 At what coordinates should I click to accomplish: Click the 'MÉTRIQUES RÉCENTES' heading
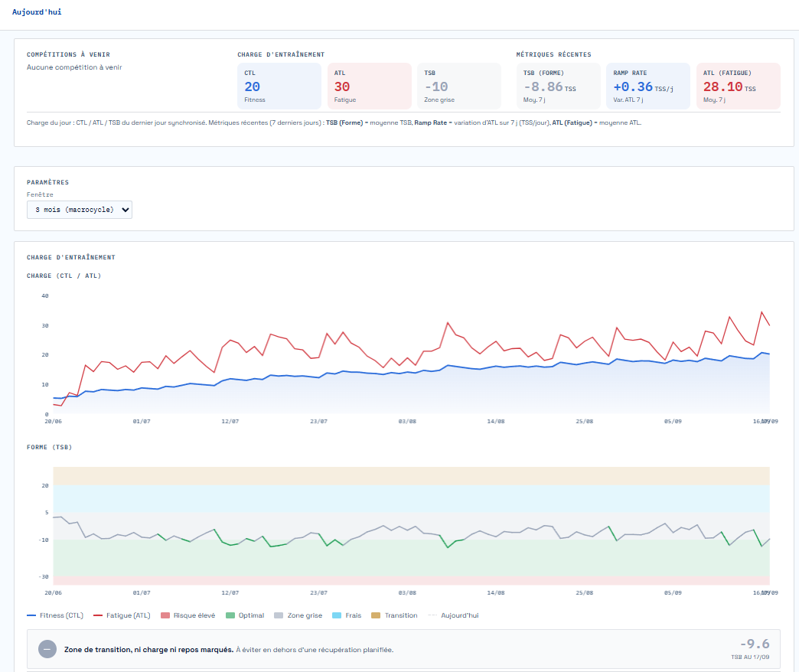(x=554, y=54)
